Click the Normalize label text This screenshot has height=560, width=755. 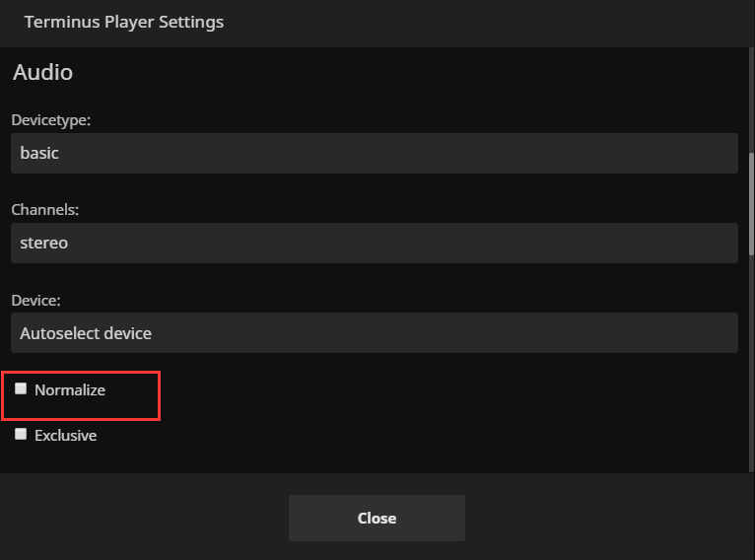[x=70, y=390]
